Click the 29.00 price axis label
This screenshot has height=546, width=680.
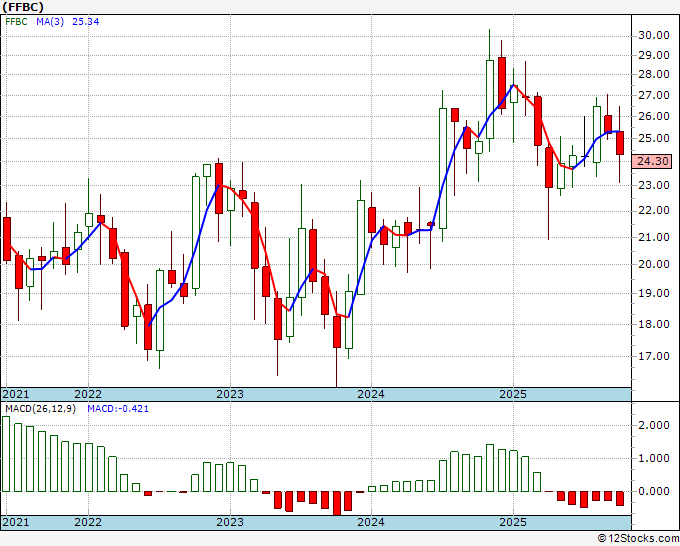click(x=654, y=55)
